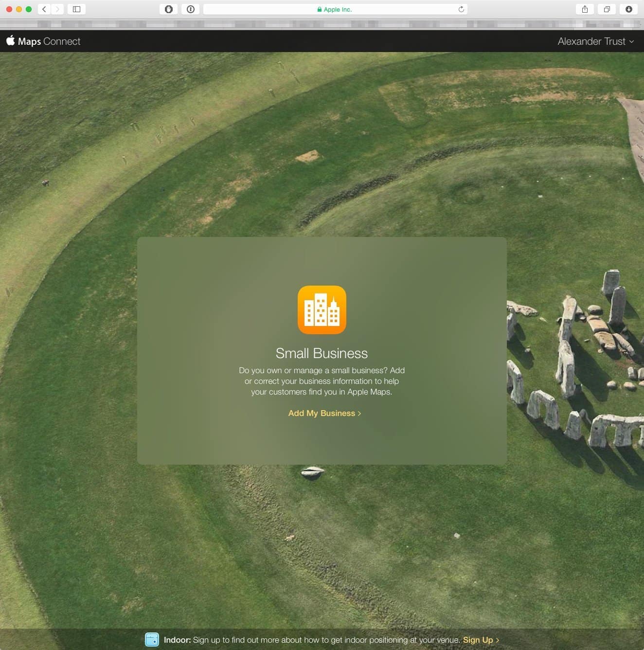Click the green lock security icon
644x650 pixels.
320,9
